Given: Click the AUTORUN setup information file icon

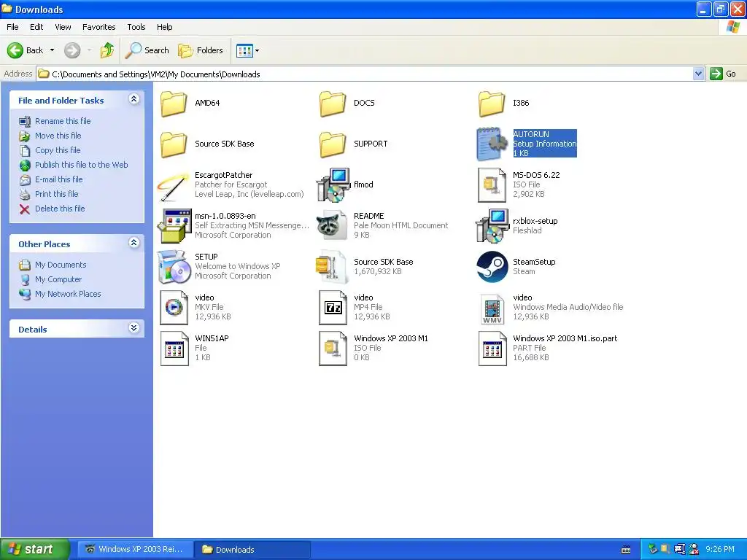Looking at the screenshot, I should [x=492, y=144].
